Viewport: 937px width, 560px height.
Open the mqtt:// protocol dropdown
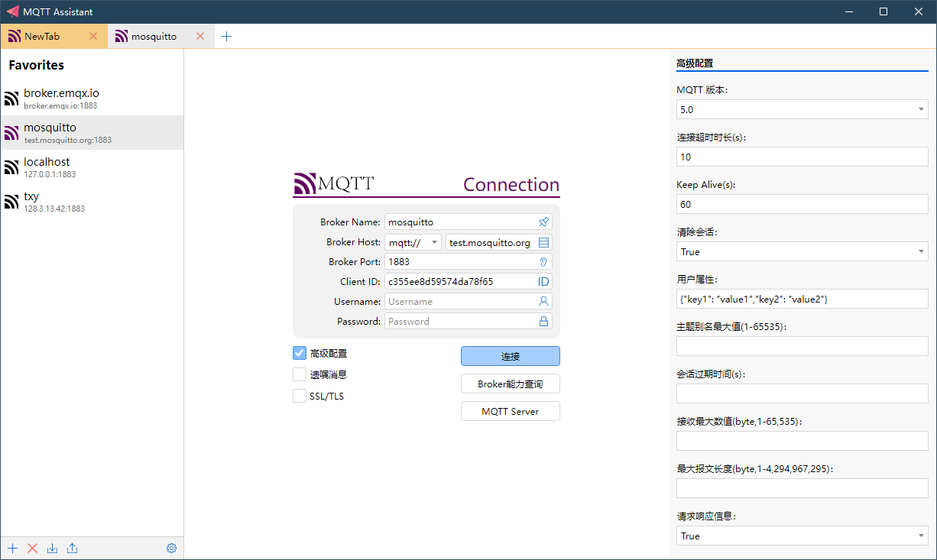point(413,242)
